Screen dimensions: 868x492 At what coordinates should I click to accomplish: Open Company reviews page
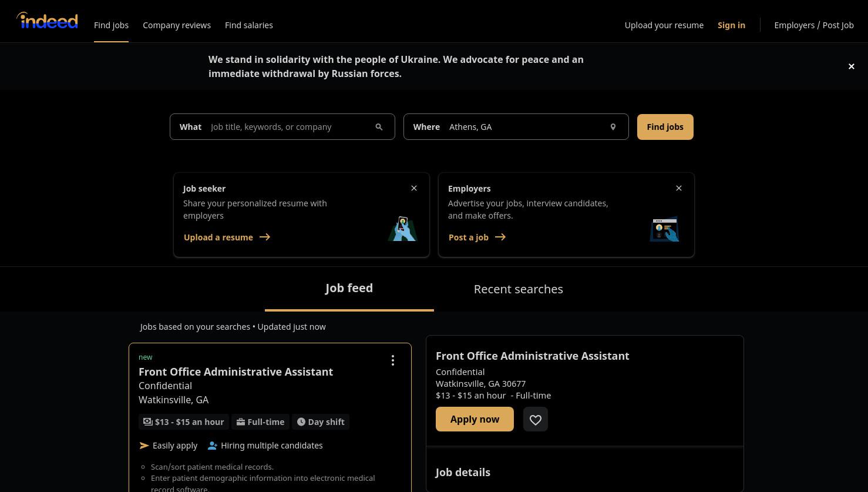click(x=177, y=25)
